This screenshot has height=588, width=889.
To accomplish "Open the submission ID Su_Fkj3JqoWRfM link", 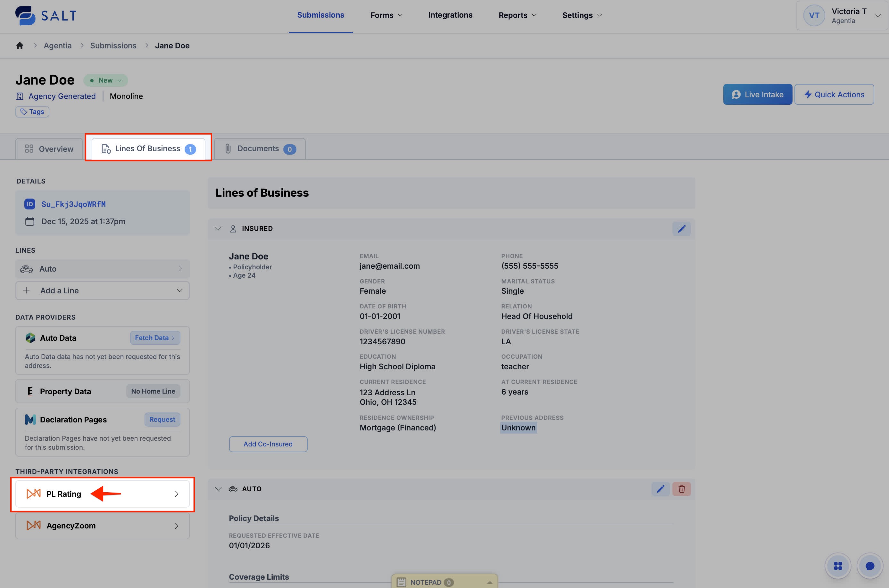I will point(73,204).
